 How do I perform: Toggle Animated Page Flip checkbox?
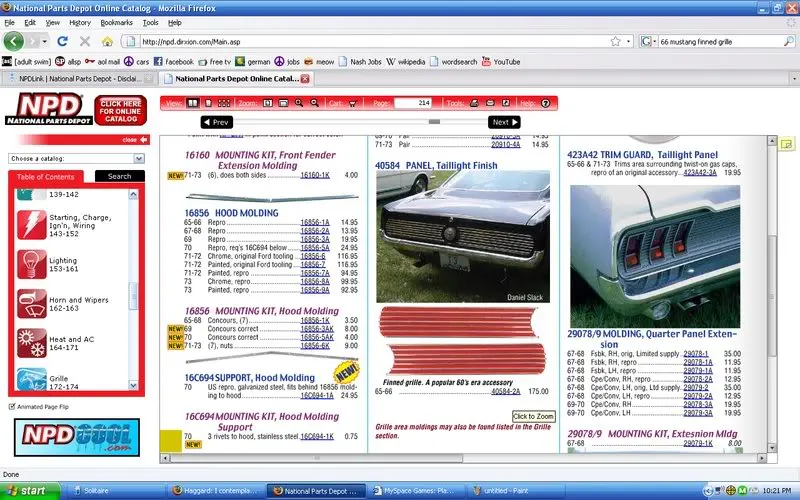point(12,407)
